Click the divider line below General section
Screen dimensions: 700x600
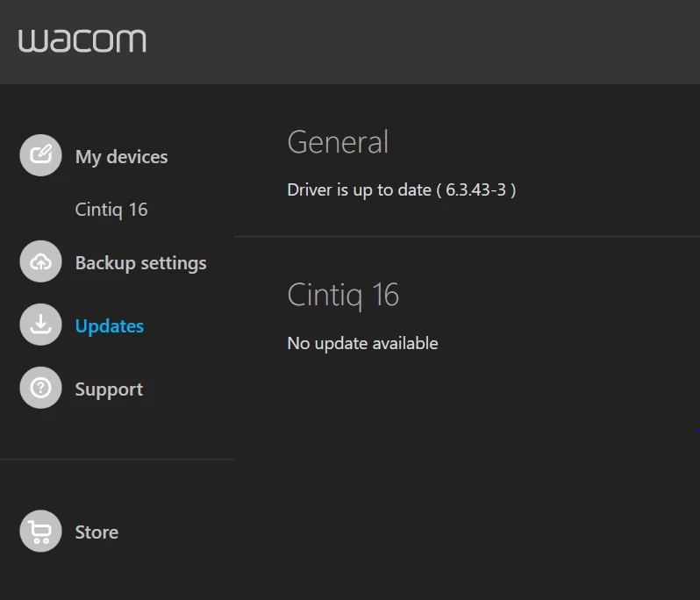point(467,236)
